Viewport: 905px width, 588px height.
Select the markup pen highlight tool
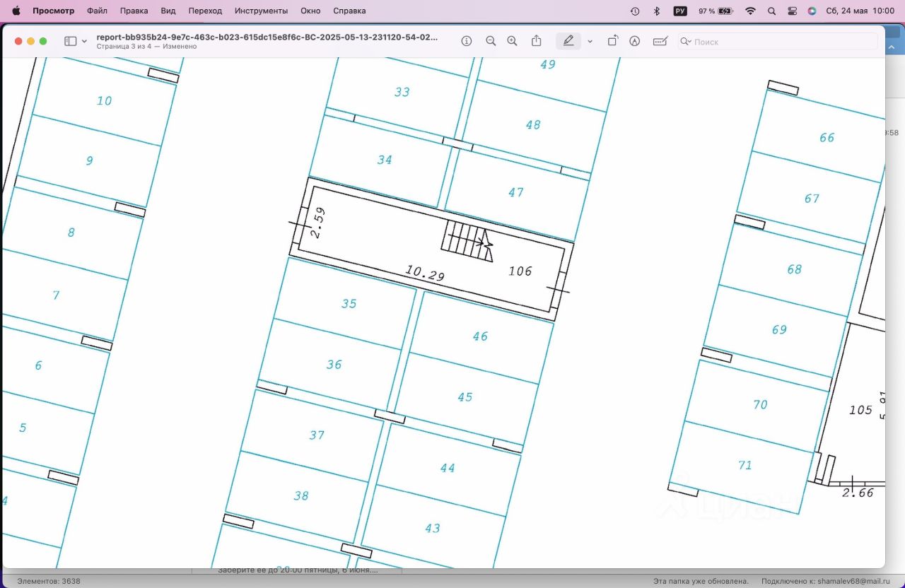click(568, 42)
